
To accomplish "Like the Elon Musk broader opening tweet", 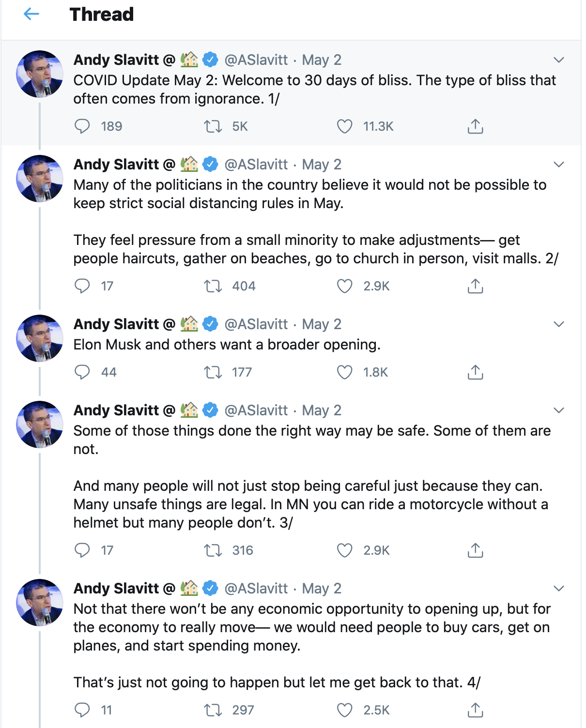I will click(x=344, y=372).
